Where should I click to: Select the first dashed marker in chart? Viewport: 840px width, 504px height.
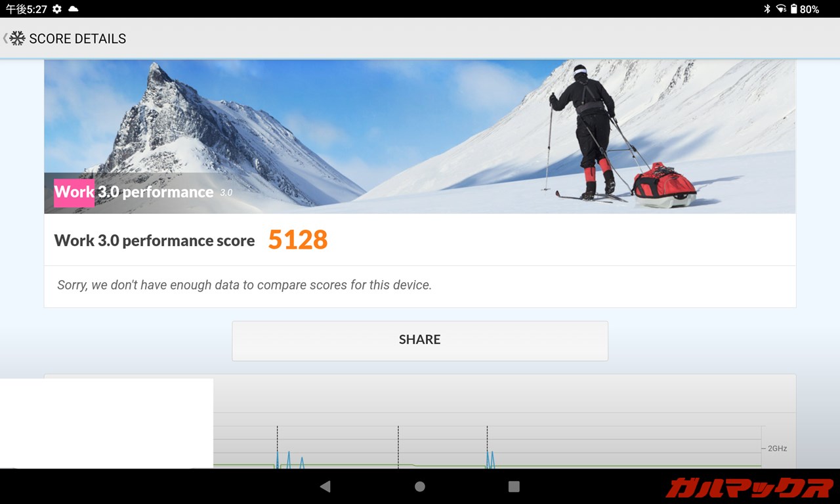[x=277, y=446]
